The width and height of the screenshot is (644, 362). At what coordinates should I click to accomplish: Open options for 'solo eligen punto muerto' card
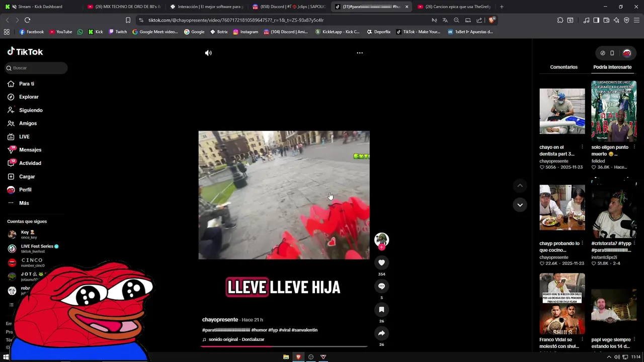coord(634,147)
